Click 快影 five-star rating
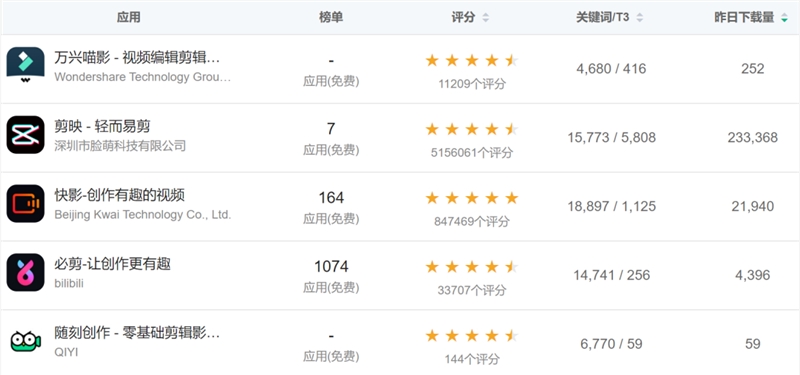 (x=472, y=198)
